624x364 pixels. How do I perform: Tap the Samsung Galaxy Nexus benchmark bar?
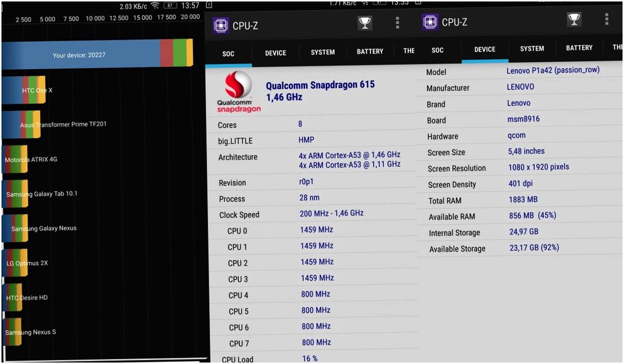click(15, 229)
